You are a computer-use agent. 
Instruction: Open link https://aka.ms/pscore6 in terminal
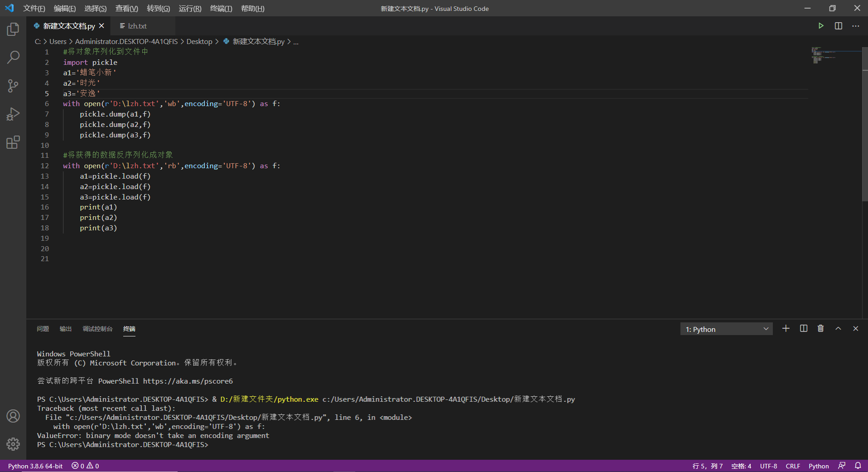188,381
